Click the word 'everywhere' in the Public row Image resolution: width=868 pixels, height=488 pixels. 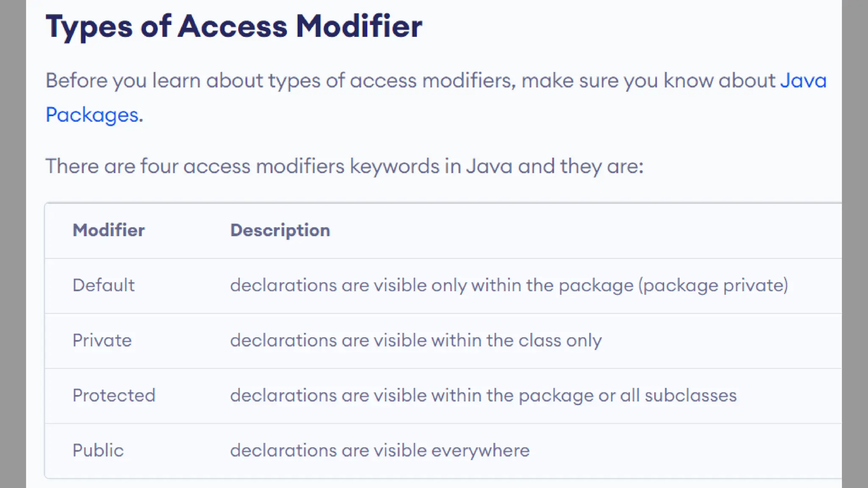pos(480,450)
